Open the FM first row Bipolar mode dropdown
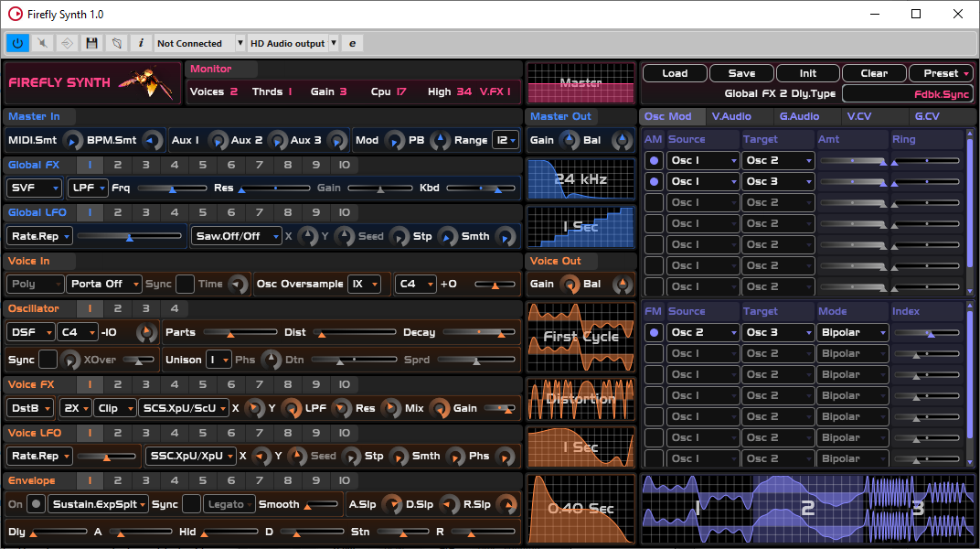Image resolution: width=980 pixels, height=549 pixels. tap(853, 333)
